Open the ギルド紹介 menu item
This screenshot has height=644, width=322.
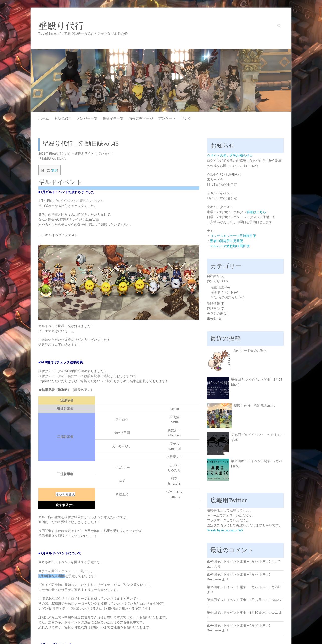63,118
